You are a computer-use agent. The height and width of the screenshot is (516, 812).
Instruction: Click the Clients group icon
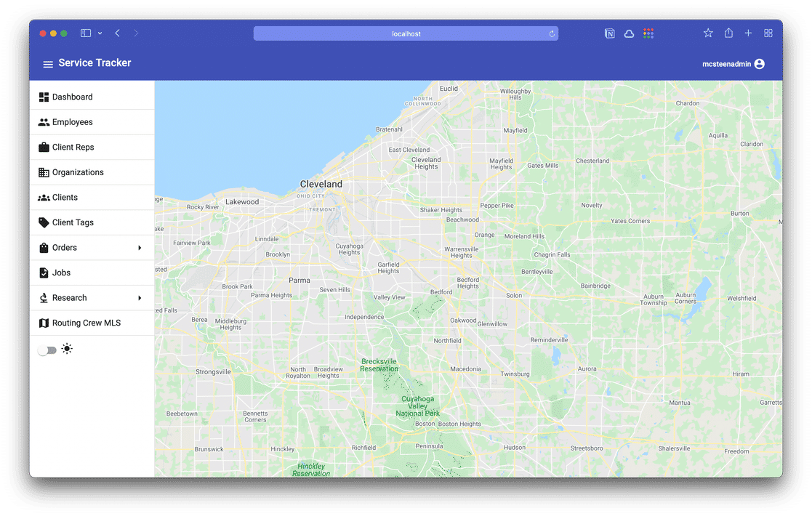coord(44,197)
